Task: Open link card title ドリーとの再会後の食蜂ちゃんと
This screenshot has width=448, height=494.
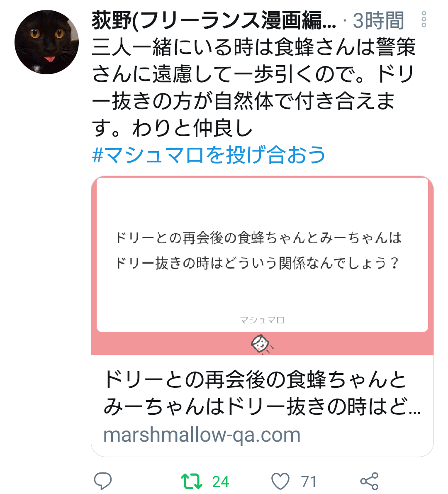Action: pos(255,379)
